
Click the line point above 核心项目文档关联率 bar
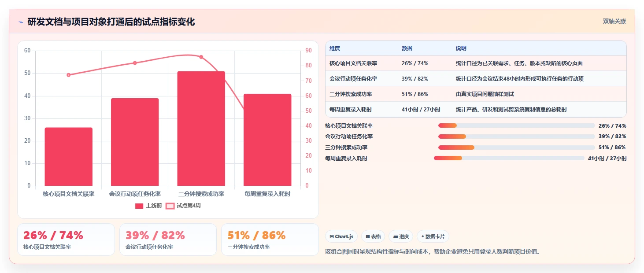coord(69,75)
